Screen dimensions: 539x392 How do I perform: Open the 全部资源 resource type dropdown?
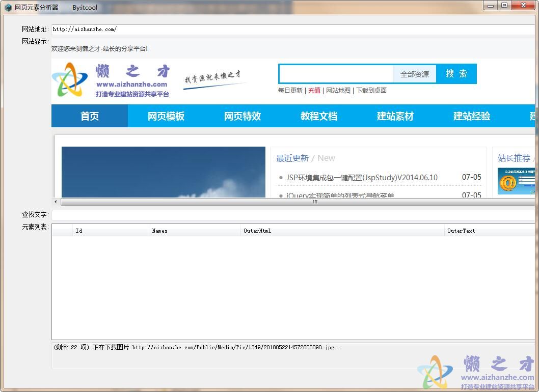pos(415,74)
